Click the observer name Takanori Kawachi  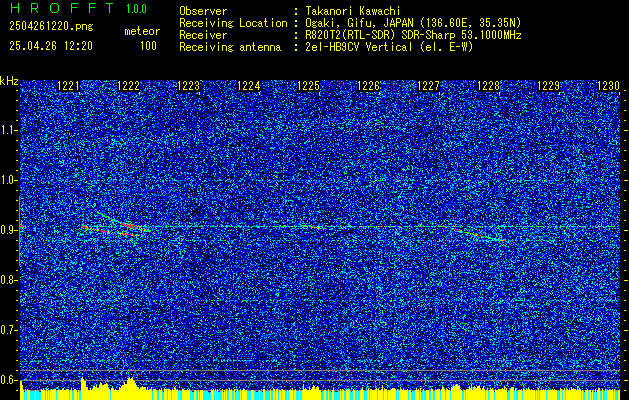(x=353, y=11)
